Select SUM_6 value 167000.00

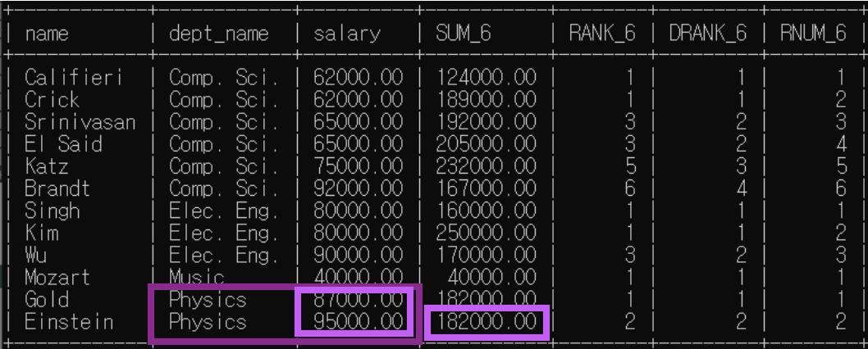coord(487,188)
